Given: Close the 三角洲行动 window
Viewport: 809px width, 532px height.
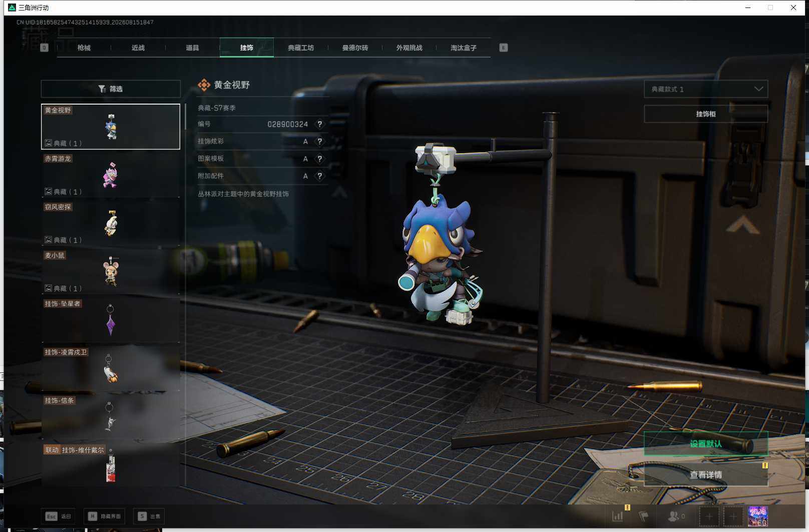Looking at the screenshot, I should [x=793, y=8].
